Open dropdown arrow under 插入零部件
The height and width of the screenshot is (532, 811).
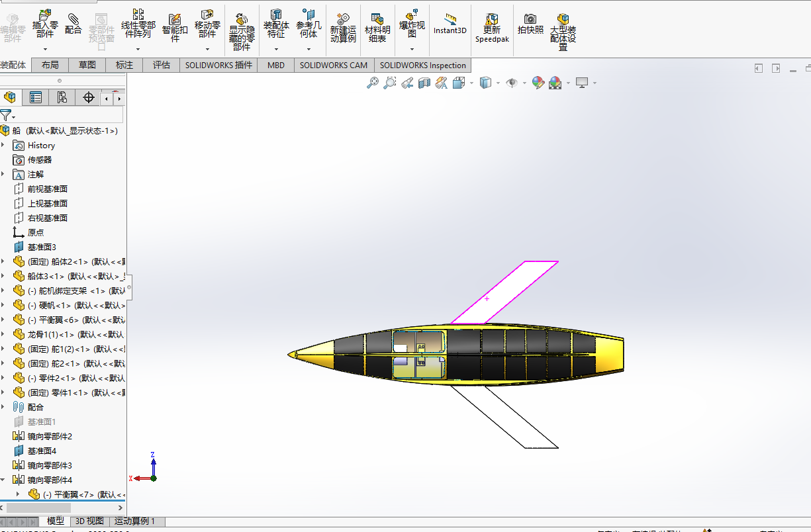click(x=45, y=49)
